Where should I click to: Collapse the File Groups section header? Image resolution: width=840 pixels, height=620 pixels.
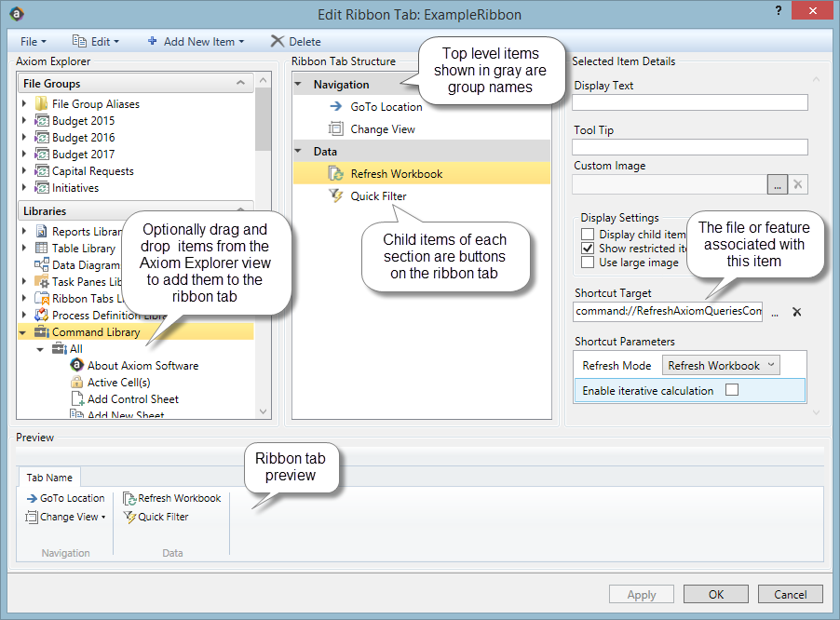(240, 83)
